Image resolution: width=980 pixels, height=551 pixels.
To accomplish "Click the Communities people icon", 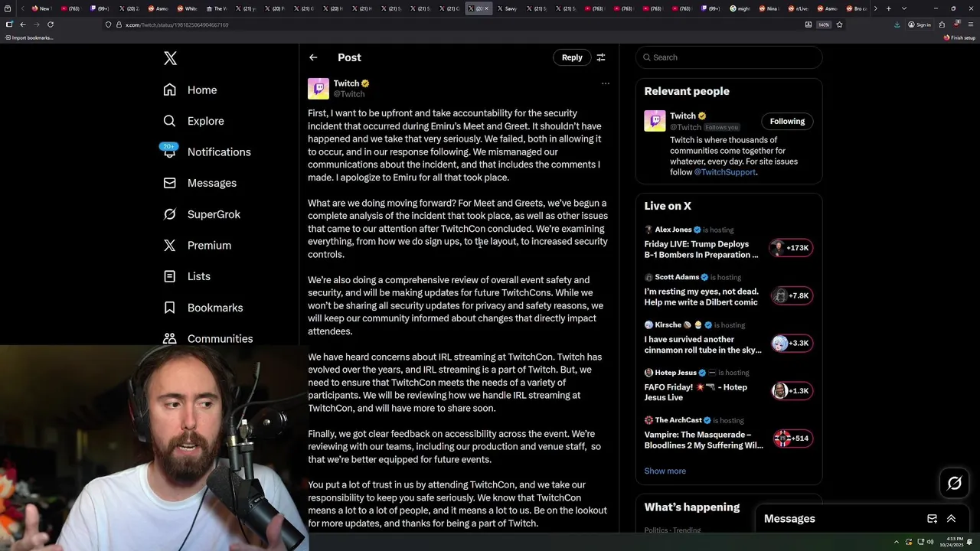I will [x=169, y=338].
